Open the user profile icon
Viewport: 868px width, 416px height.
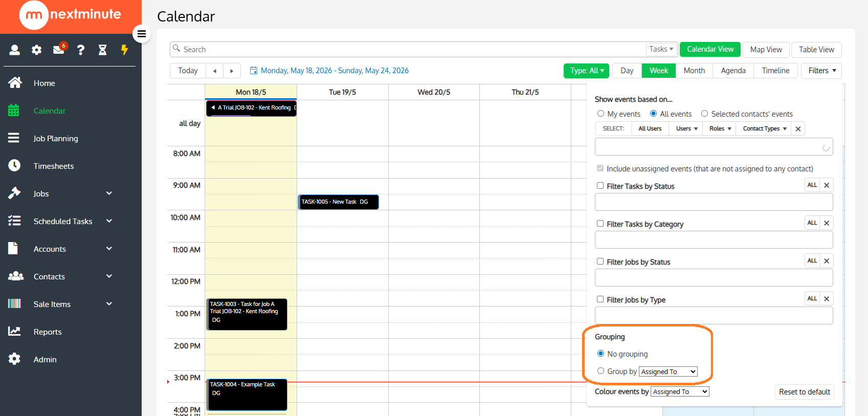click(14, 50)
